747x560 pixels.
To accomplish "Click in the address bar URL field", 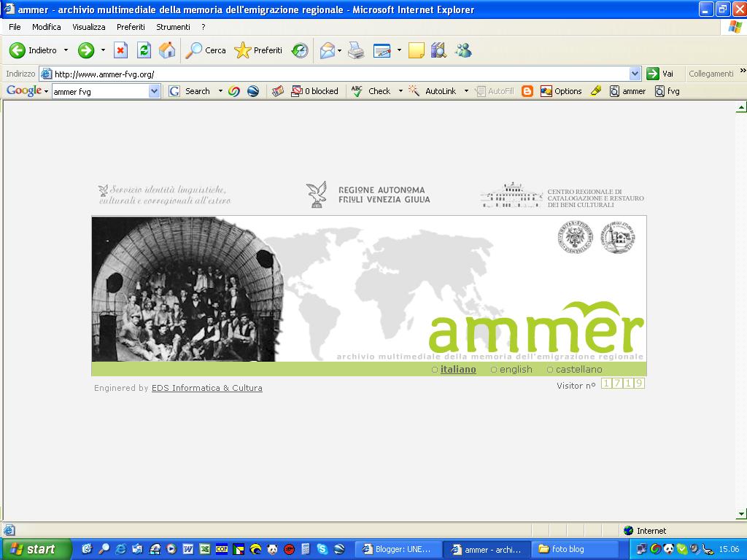I will (341, 74).
